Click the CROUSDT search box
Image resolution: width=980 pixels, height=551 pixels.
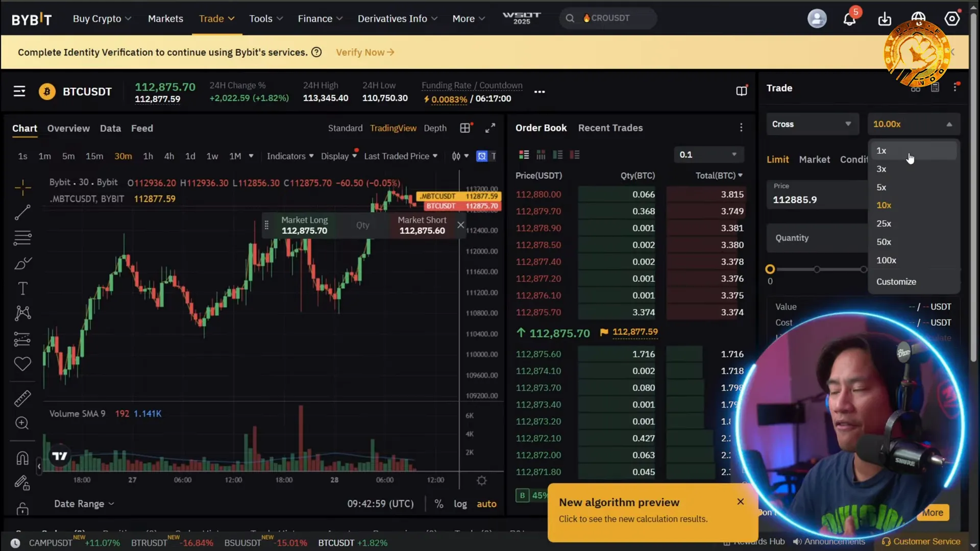[608, 18]
